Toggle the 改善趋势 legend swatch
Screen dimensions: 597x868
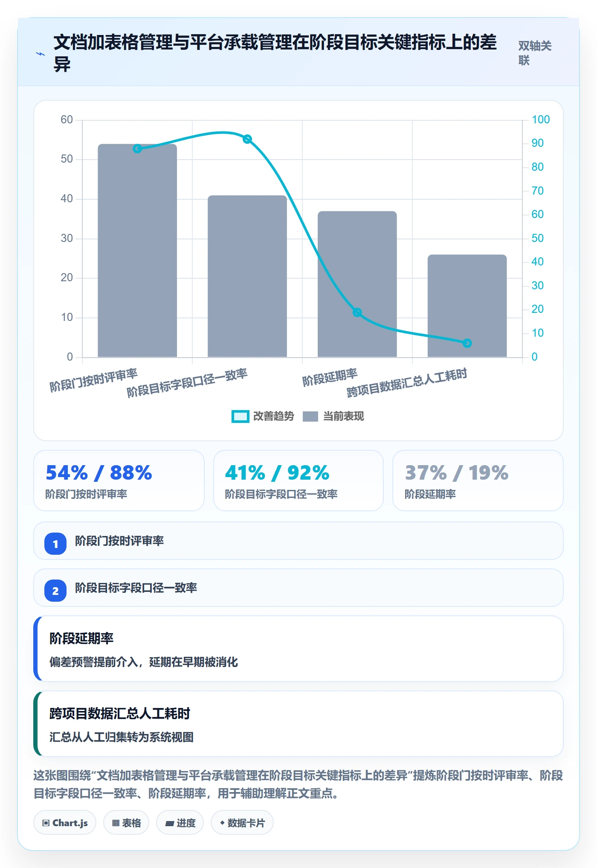click(x=240, y=417)
